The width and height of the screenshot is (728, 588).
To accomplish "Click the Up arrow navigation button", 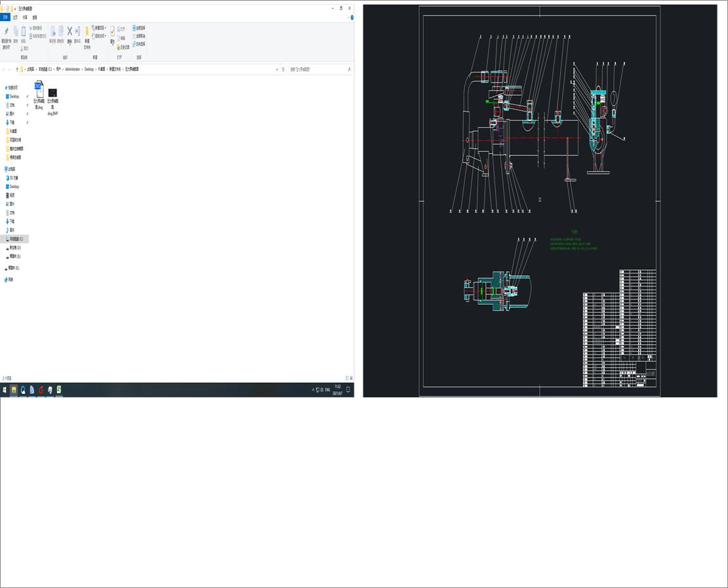I will click(x=17, y=69).
